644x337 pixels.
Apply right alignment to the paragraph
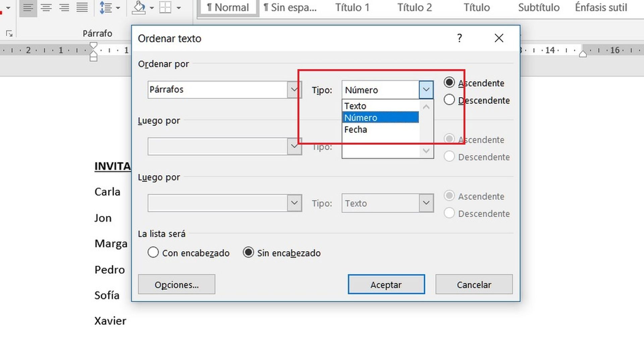[64, 7]
